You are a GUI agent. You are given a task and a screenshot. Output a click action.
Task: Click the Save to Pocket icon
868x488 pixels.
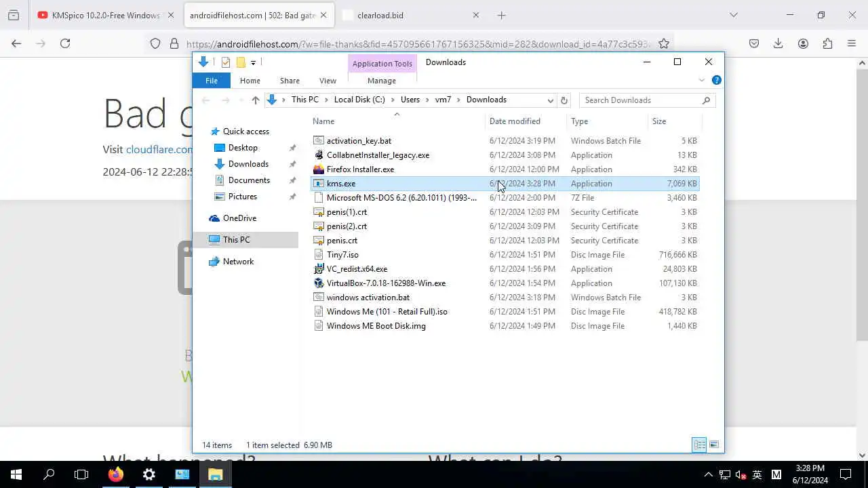[x=753, y=43]
